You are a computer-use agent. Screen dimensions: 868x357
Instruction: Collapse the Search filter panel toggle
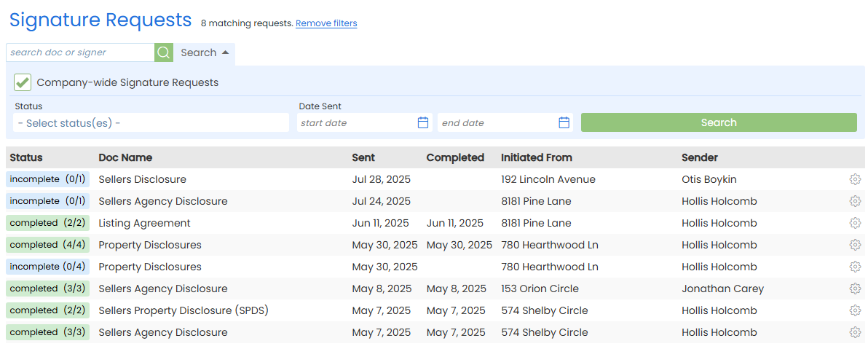click(205, 52)
